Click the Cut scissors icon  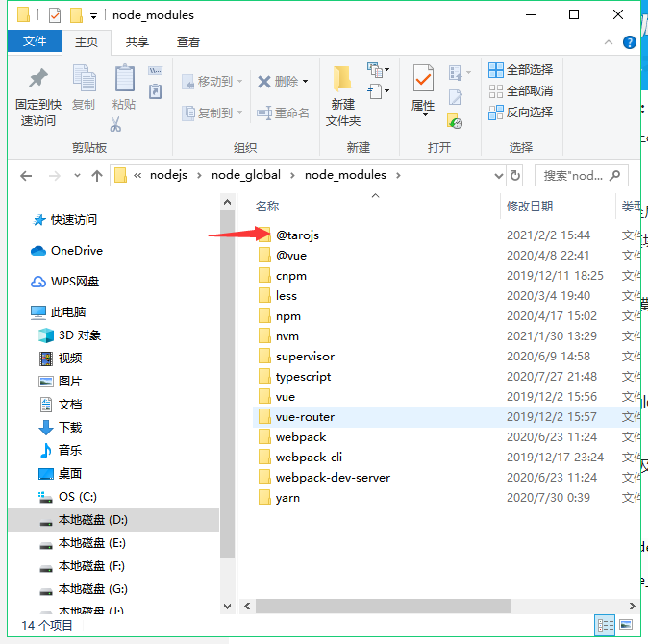(x=115, y=124)
